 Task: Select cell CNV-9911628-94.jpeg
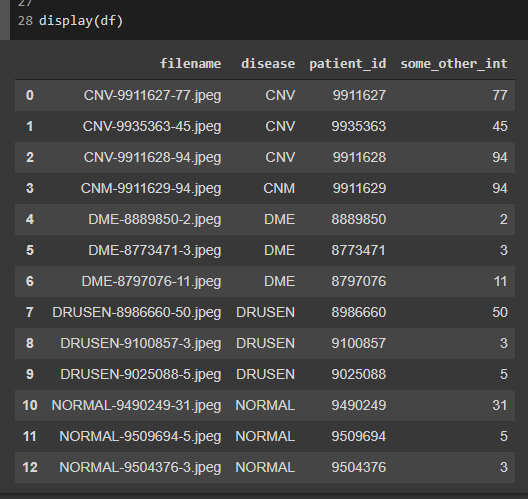point(153,158)
